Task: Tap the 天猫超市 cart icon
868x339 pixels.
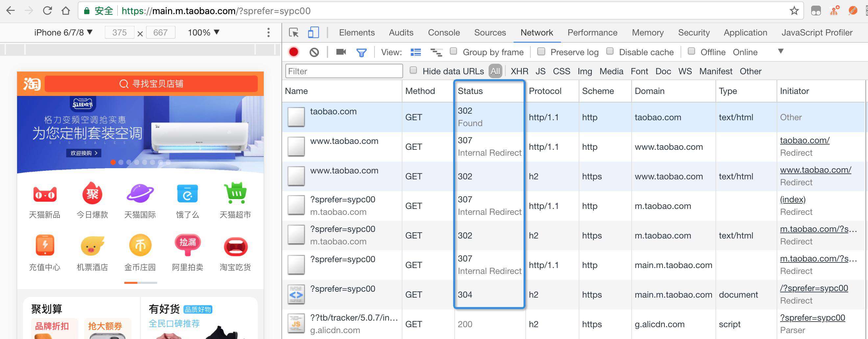Action: (x=235, y=193)
